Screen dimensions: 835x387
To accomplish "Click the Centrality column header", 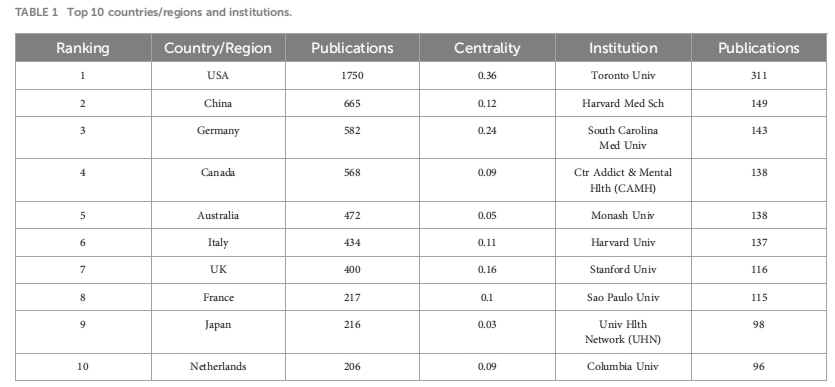I will click(x=487, y=48).
